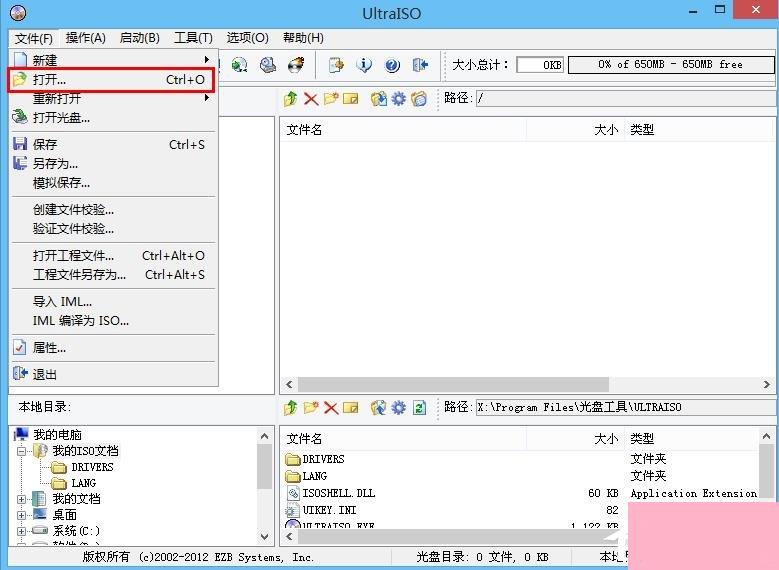Go up a folder in the local pane toolbar
The image size is (779, 570).
291,407
